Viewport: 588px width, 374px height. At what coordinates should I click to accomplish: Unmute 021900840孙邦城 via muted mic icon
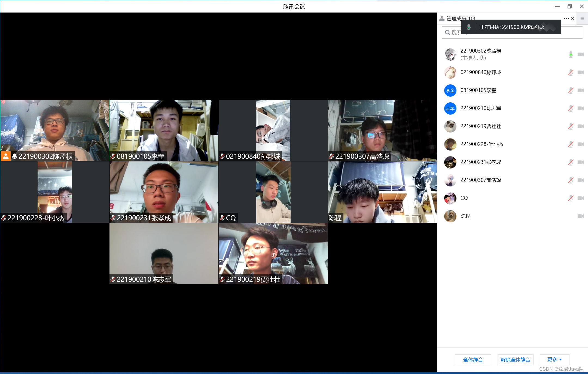[571, 72]
